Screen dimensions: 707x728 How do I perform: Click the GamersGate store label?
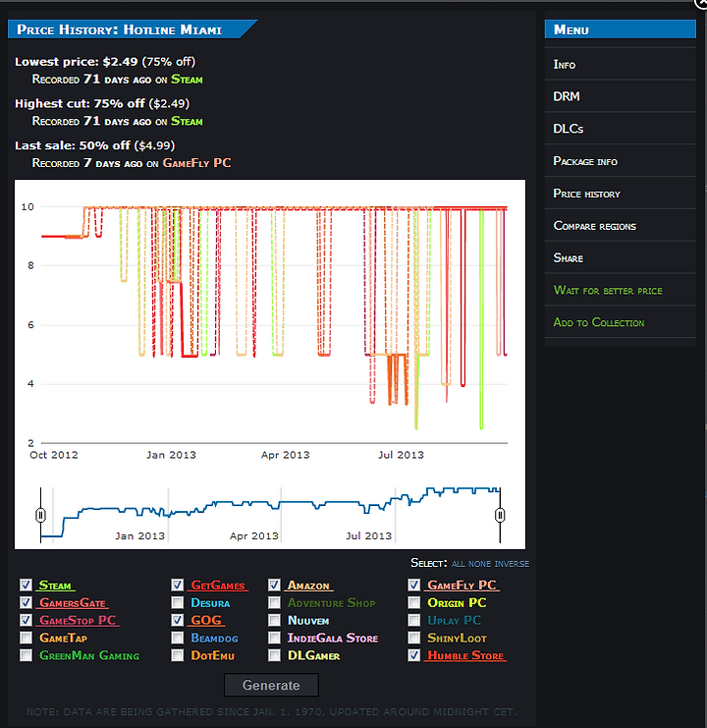click(x=73, y=603)
